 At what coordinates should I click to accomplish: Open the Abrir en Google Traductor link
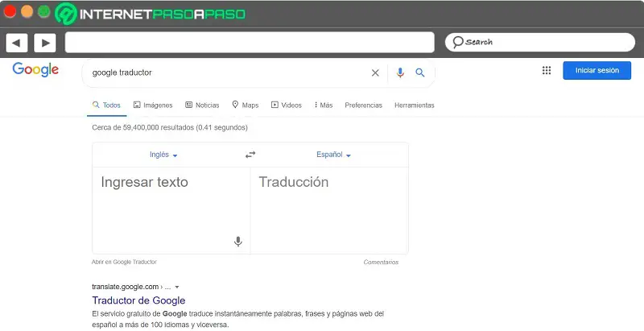click(124, 262)
